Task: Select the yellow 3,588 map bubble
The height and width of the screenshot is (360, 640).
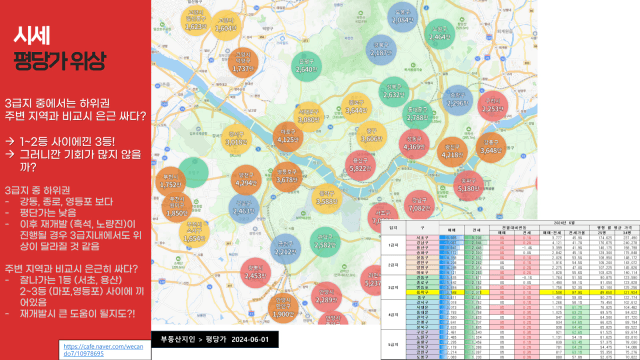Action: (x=327, y=199)
